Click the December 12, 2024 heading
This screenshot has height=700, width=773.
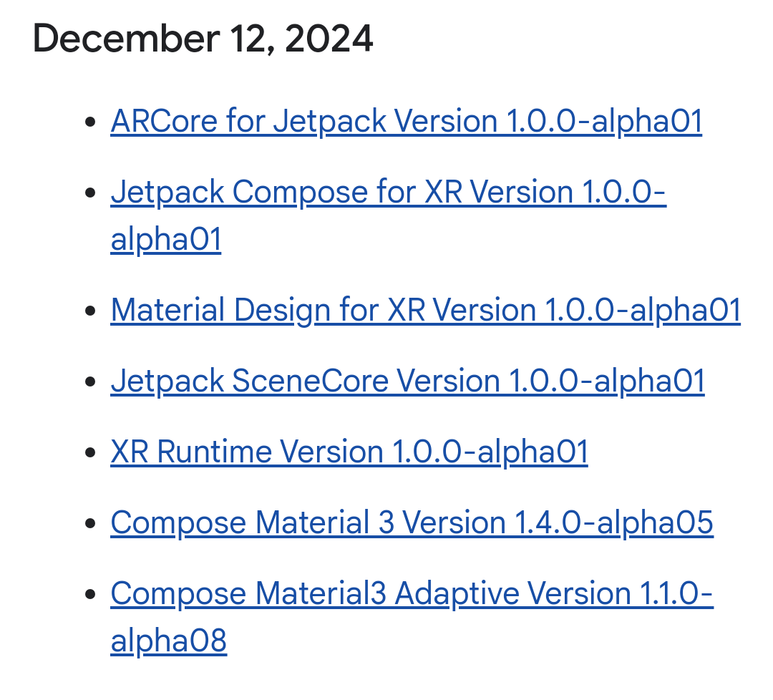(x=203, y=39)
